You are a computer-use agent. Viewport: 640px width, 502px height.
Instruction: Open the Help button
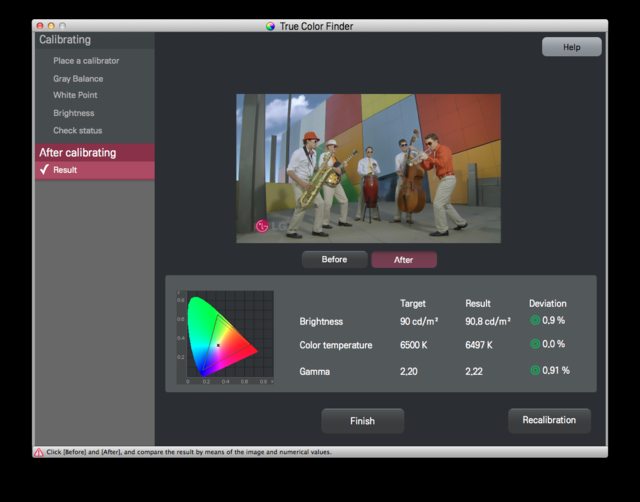click(571, 47)
